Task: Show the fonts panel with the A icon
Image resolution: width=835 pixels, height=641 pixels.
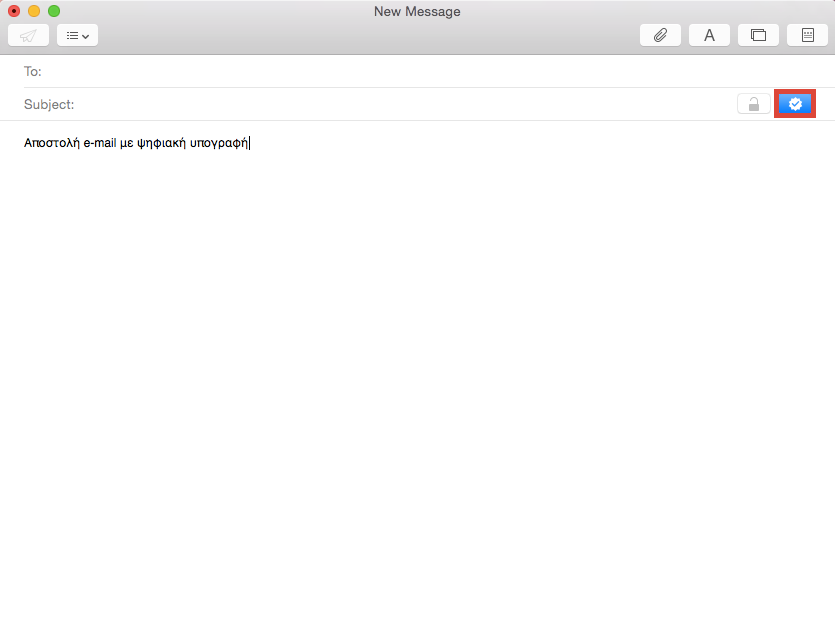Action: coord(709,36)
